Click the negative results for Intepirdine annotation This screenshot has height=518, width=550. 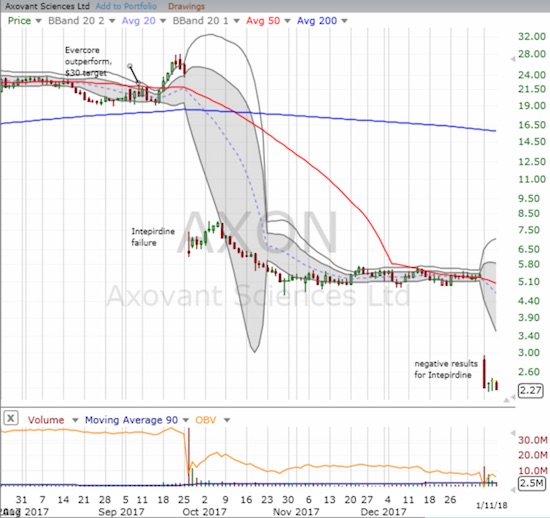(x=446, y=369)
